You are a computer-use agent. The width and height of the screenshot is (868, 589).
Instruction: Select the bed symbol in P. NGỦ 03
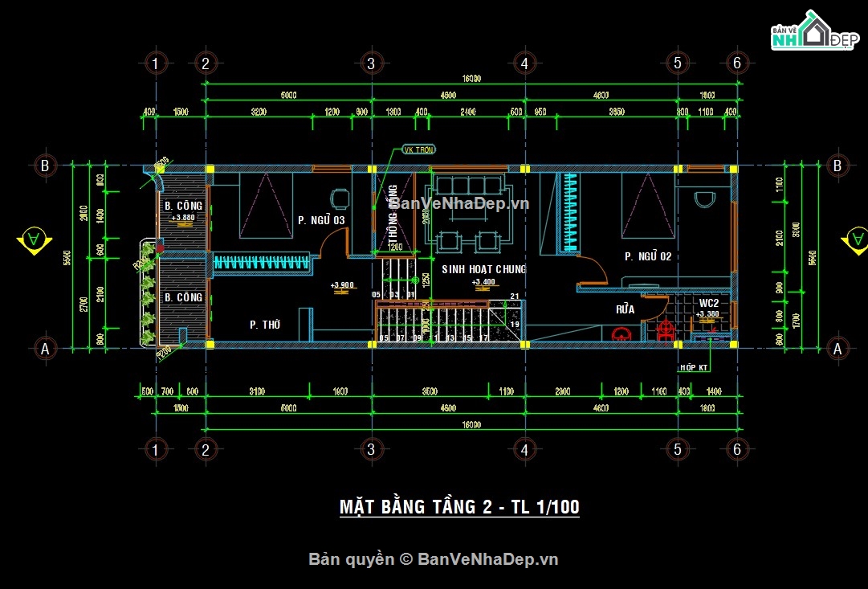click(x=267, y=206)
